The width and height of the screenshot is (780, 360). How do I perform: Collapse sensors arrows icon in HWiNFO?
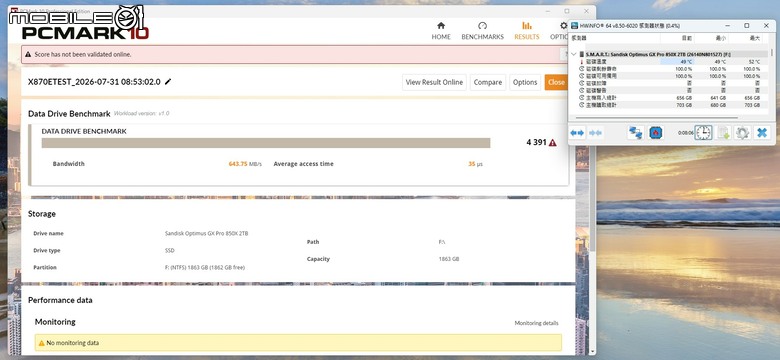[595, 133]
